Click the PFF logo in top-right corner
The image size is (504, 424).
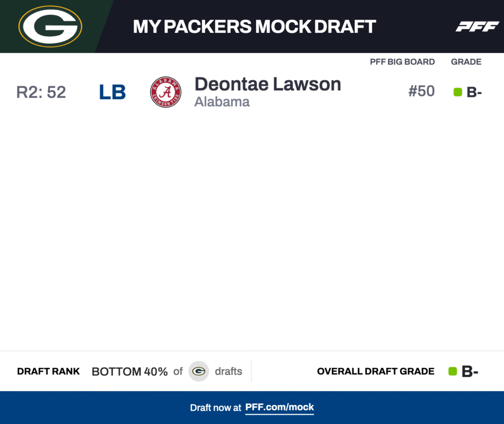tap(477, 27)
